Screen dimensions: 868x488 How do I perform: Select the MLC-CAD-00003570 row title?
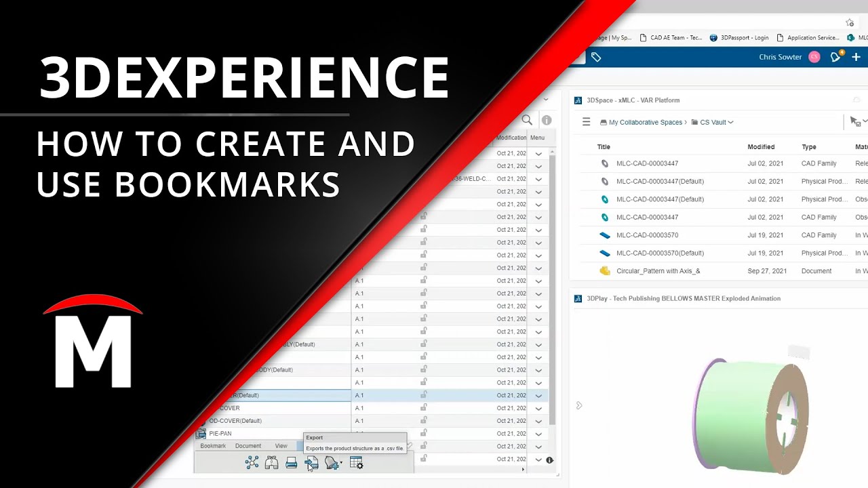[x=647, y=235]
